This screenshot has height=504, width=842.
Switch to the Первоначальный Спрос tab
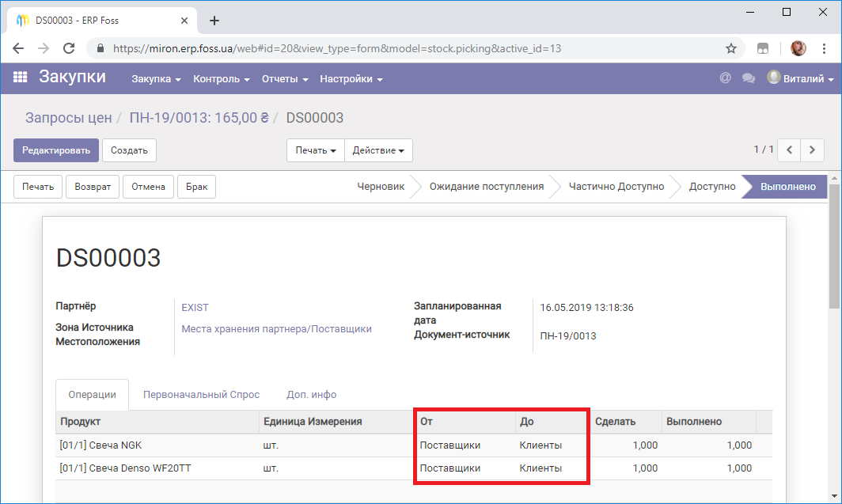[x=201, y=395]
